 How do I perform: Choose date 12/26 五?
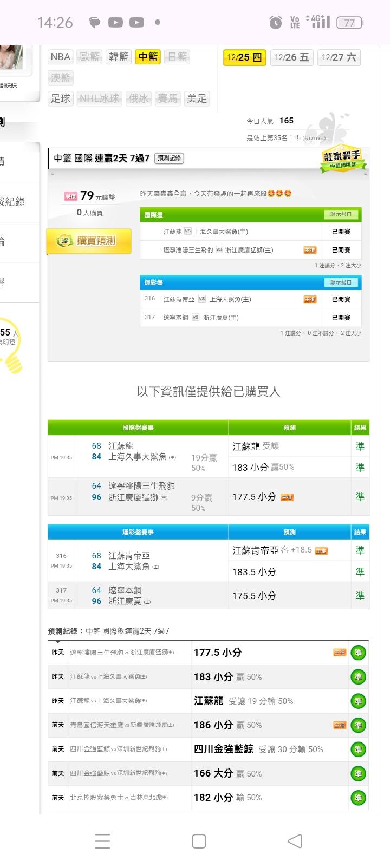291,57
